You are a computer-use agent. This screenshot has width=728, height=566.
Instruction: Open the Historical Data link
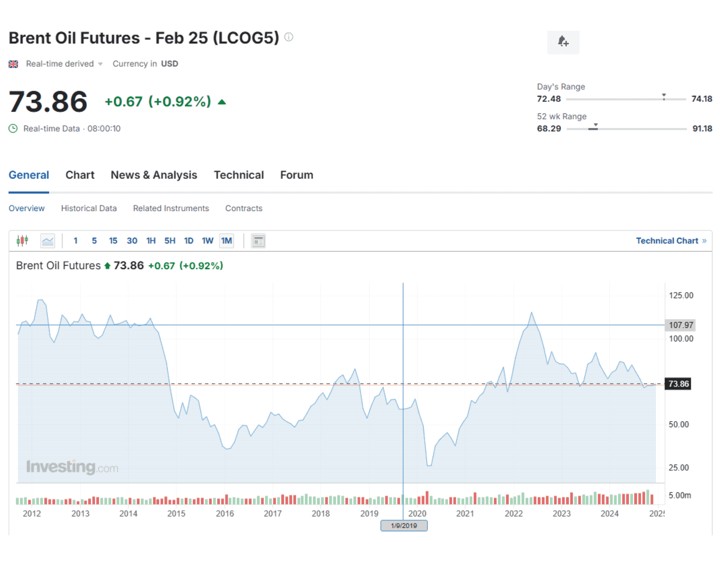pos(89,208)
